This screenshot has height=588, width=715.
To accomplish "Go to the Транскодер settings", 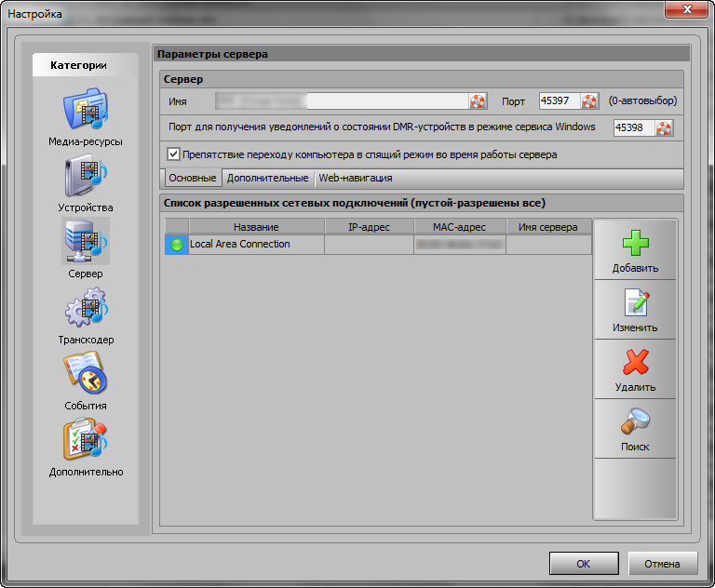I will (86, 308).
